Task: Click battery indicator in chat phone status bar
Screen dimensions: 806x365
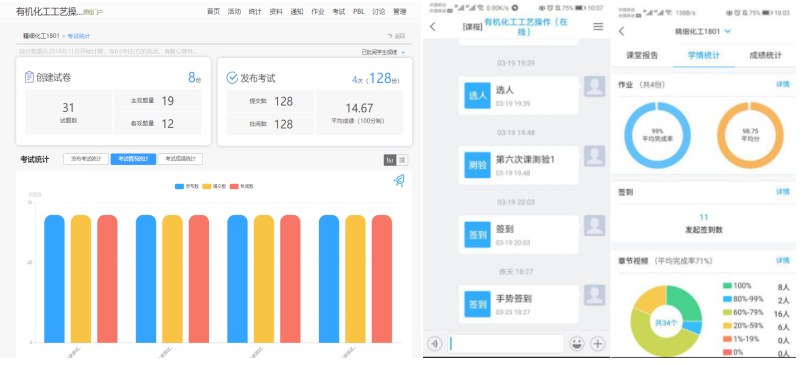Action: 580,8
